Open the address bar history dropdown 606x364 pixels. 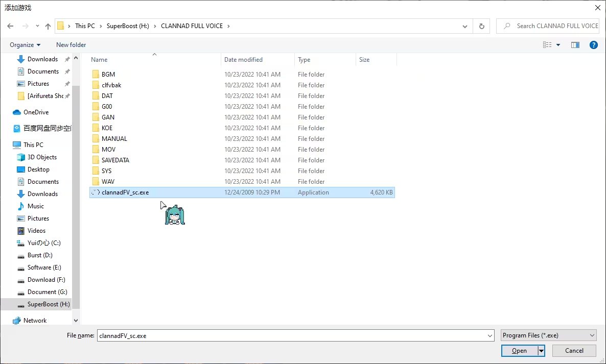[x=465, y=26]
